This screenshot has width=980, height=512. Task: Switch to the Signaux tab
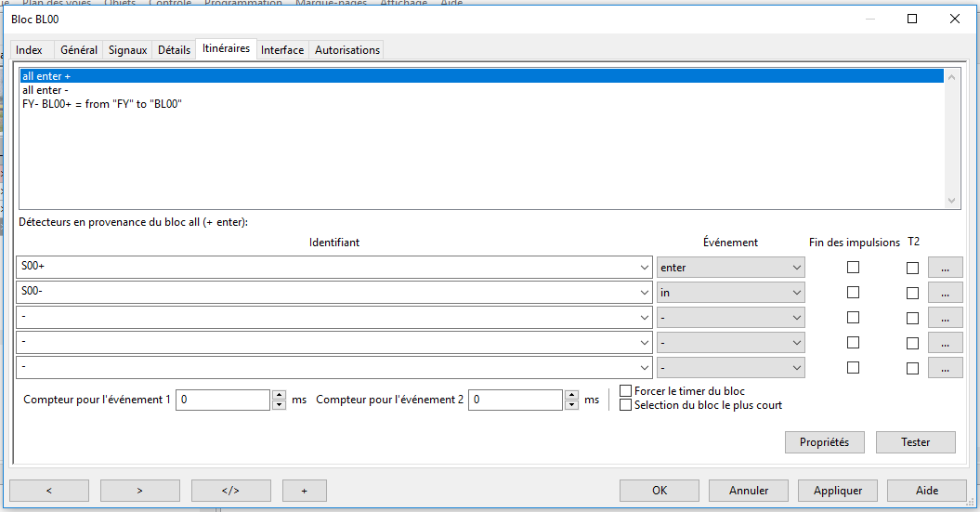pyautogui.click(x=127, y=50)
